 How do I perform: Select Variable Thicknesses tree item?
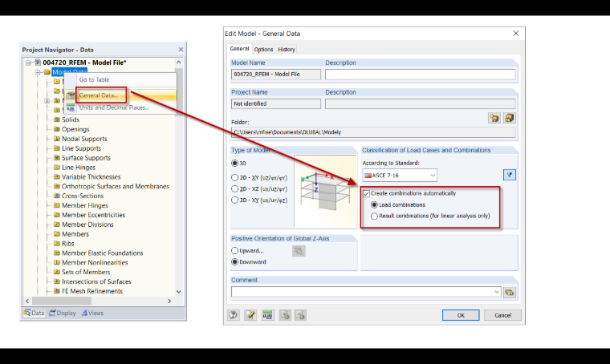click(x=91, y=176)
